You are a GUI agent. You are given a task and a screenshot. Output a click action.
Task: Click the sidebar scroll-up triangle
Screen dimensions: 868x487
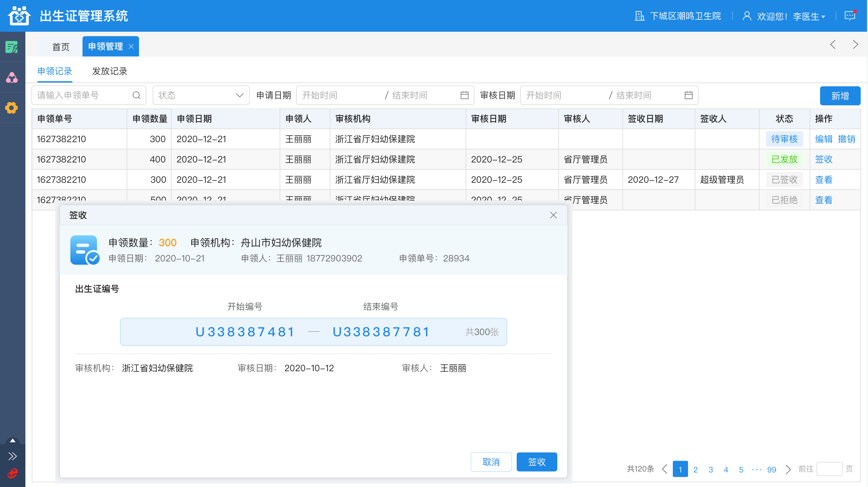tap(12, 441)
